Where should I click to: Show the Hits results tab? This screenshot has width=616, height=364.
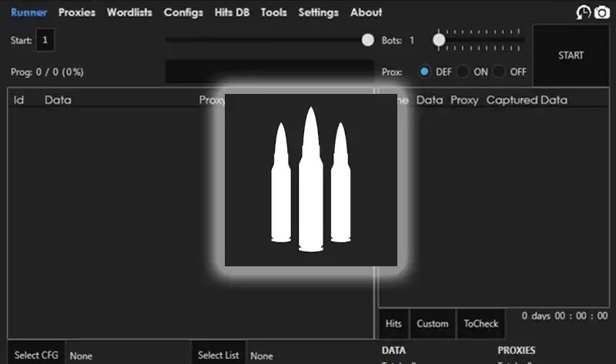pos(393,323)
